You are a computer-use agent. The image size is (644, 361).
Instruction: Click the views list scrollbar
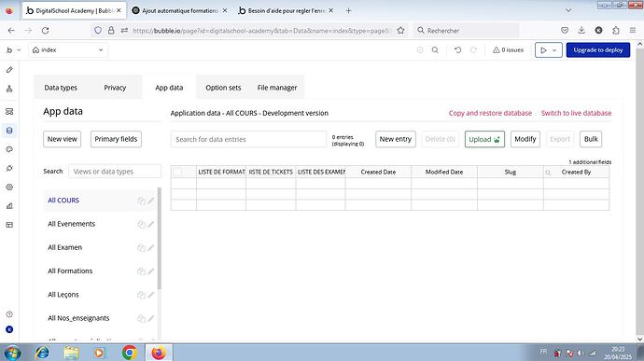tap(160, 238)
